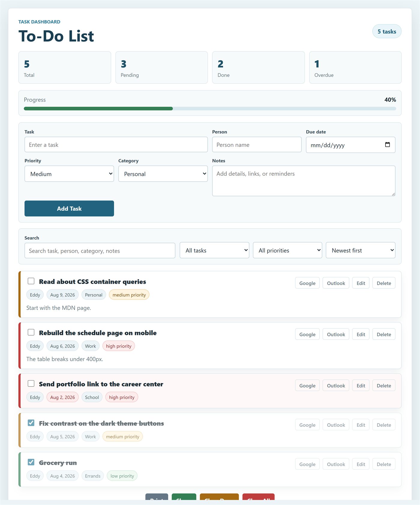The width and height of the screenshot is (420, 505).
Task: Add Send portfolio link task to Outlook
Action: (336, 386)
